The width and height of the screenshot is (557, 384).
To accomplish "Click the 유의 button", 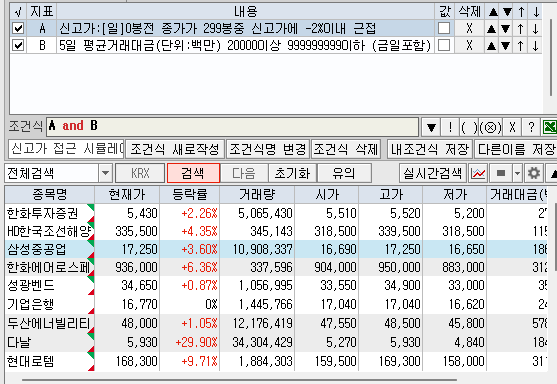I will (344, 173).
